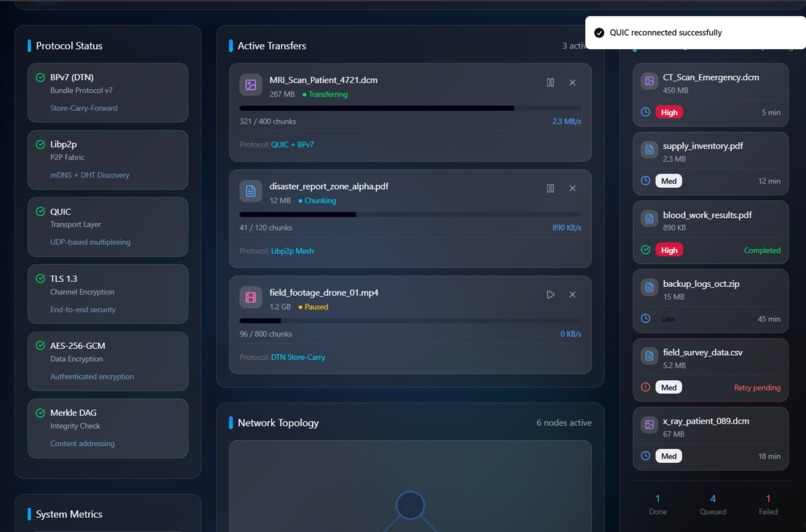
Task: Click the x_ray_patient_089.dcm file icon
Action: 649,425
